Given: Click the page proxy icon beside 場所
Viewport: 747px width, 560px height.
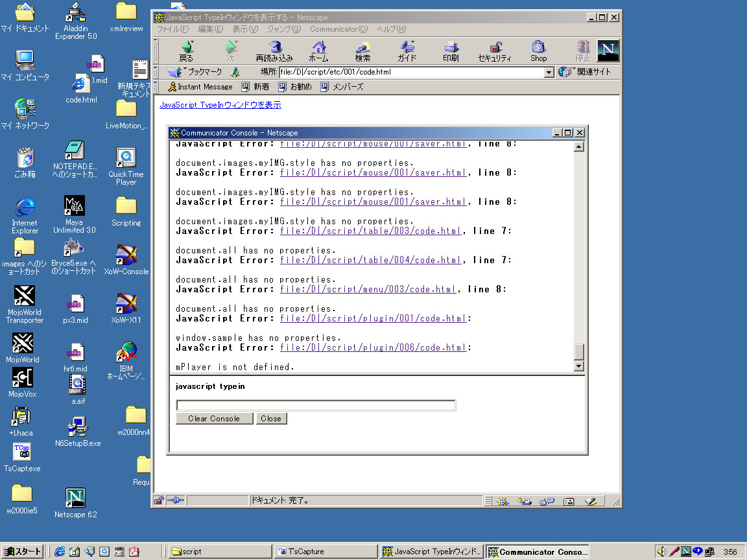Looking at the screenshot, I should click(x=235, y=72).
